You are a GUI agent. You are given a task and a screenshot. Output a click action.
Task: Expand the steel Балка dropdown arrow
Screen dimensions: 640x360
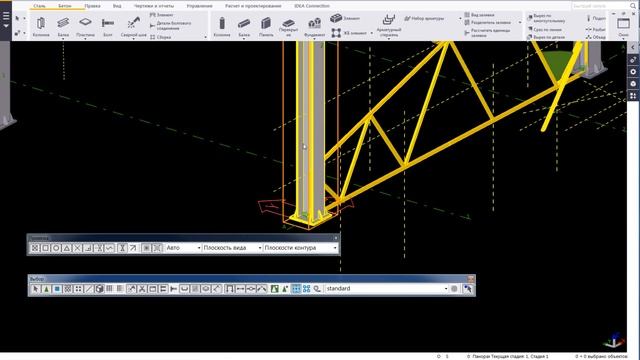point(63,39)
